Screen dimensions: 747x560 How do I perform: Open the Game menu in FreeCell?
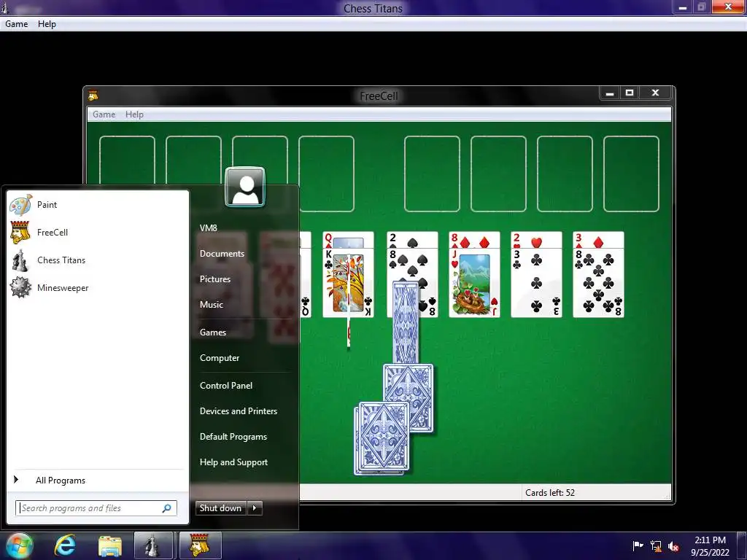[104, 114]
